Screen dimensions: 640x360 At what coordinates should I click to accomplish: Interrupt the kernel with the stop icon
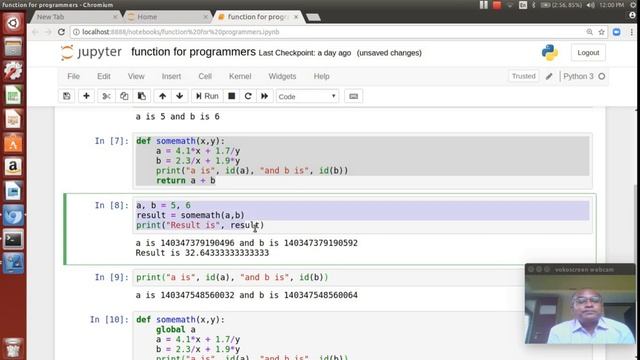231,96
